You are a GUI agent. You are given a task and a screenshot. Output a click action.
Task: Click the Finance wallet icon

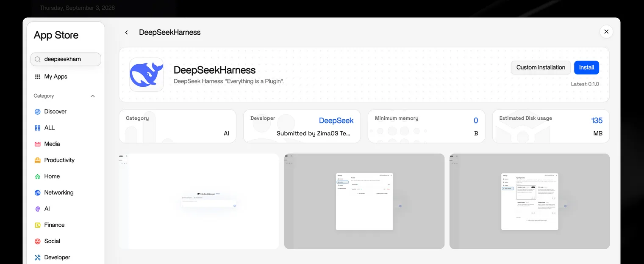tap(38, 225)
